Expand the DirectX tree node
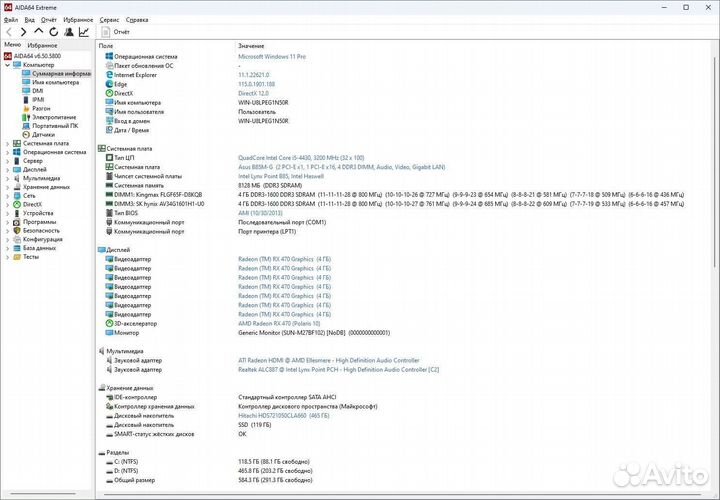The height and width of the screenshot is (500, 720). tap(7, 204)
